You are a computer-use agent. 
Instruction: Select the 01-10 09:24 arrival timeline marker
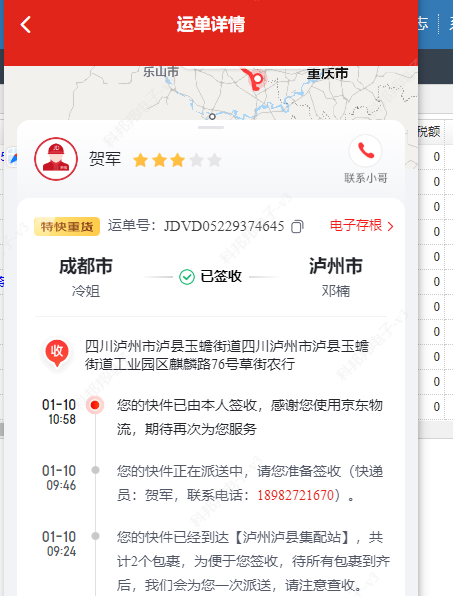(x=95, y=536)
